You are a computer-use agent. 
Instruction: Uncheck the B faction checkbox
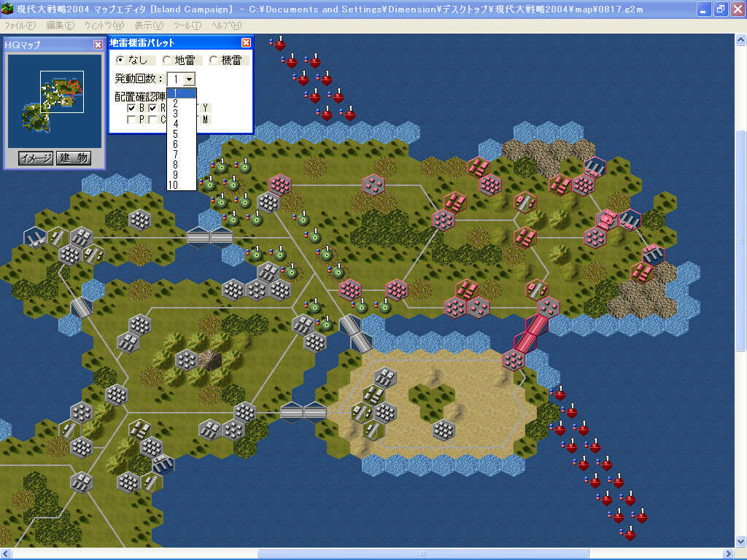(131, 108)
